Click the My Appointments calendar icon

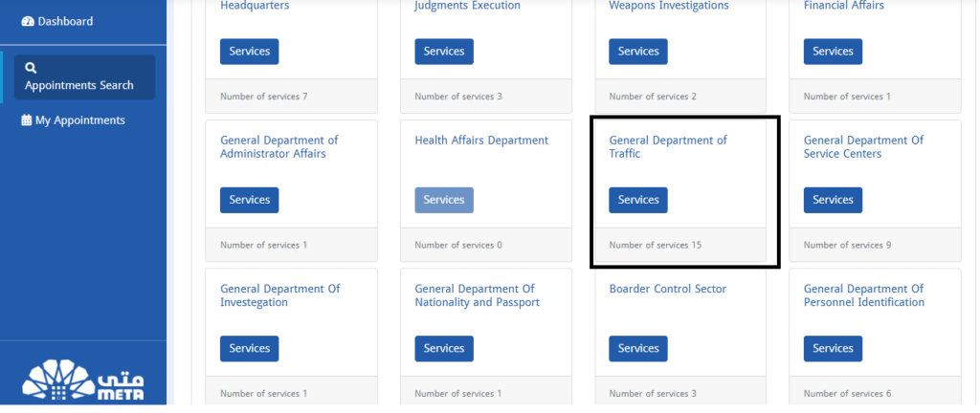click(26, 120)
